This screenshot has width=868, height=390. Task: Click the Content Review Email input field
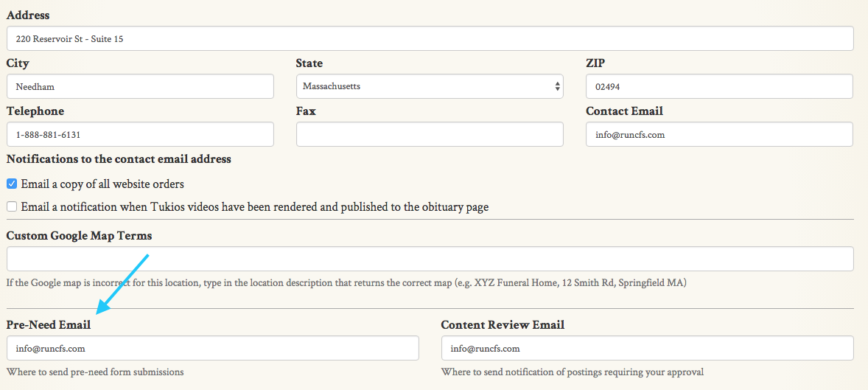point(647,348)
